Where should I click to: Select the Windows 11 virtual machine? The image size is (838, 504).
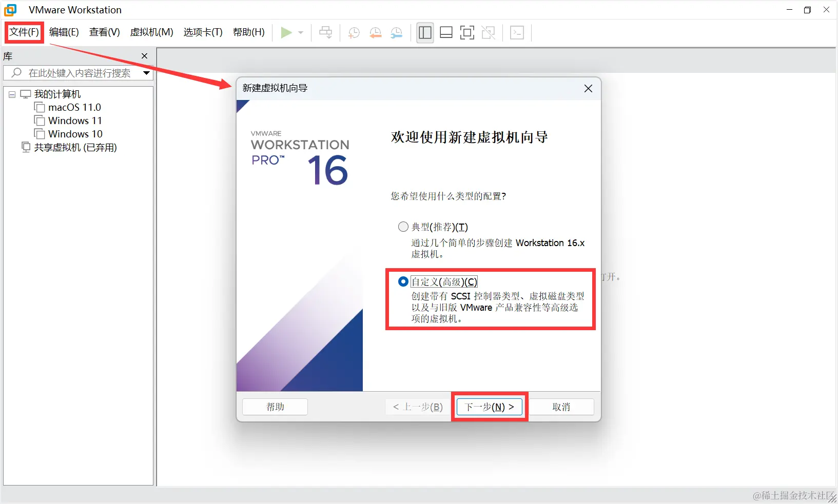click(75, 120)
